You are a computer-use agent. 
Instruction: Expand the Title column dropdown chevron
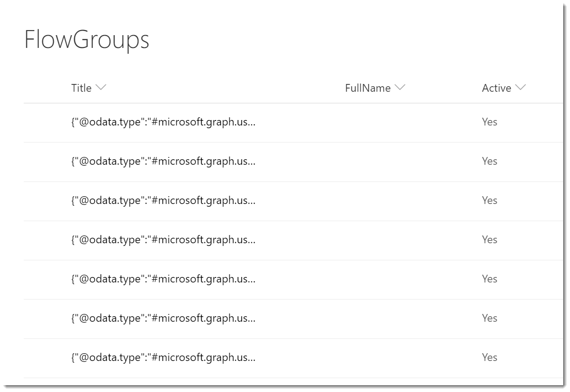click(101, 88)
